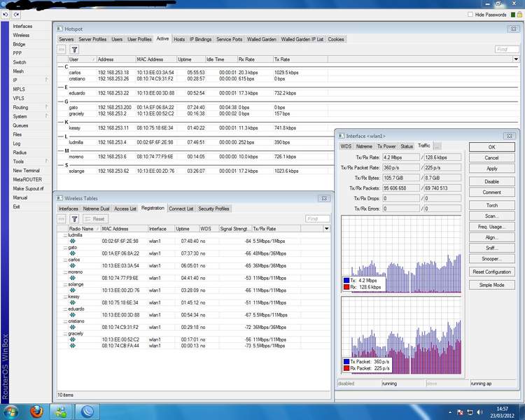The height and width of the screenshot is (420, 525).
Task: Show more tabs in the Interface wlan1 window
Action: 437,146
